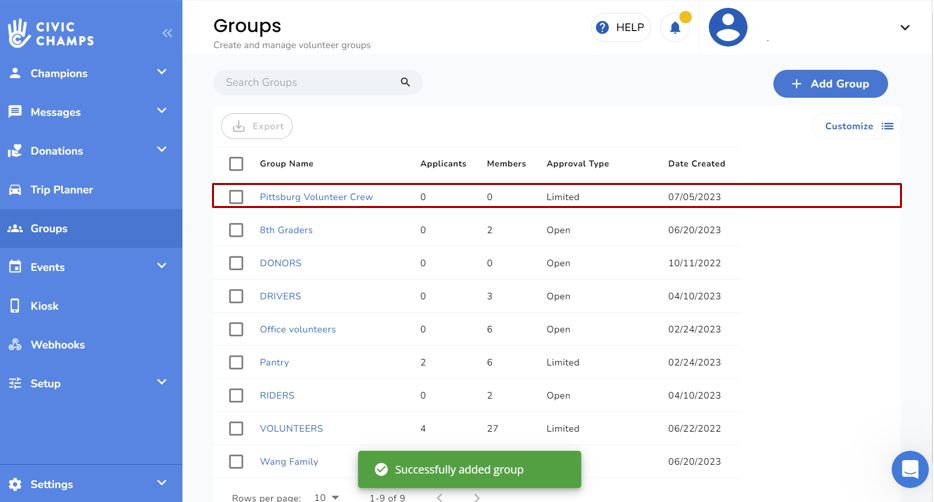Open the account dropdown arrow
Screen dimensions: 934x502
coord(905,28)
